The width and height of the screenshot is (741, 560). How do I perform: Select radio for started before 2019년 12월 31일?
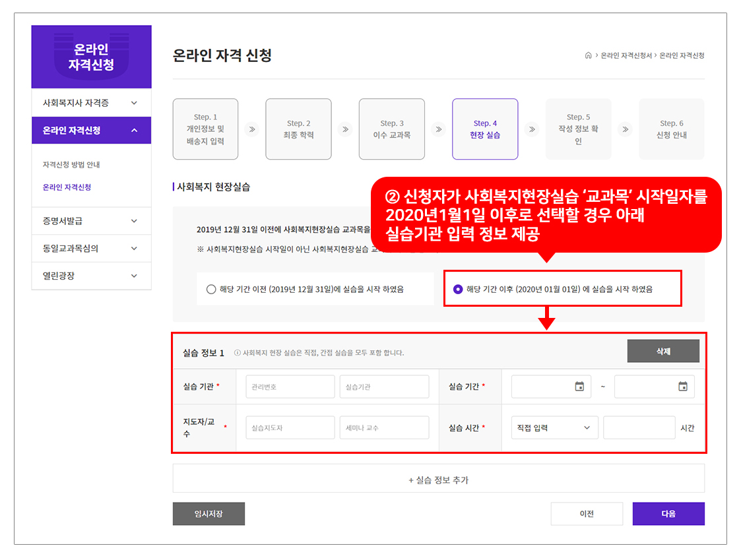click(x=211, y=289)
